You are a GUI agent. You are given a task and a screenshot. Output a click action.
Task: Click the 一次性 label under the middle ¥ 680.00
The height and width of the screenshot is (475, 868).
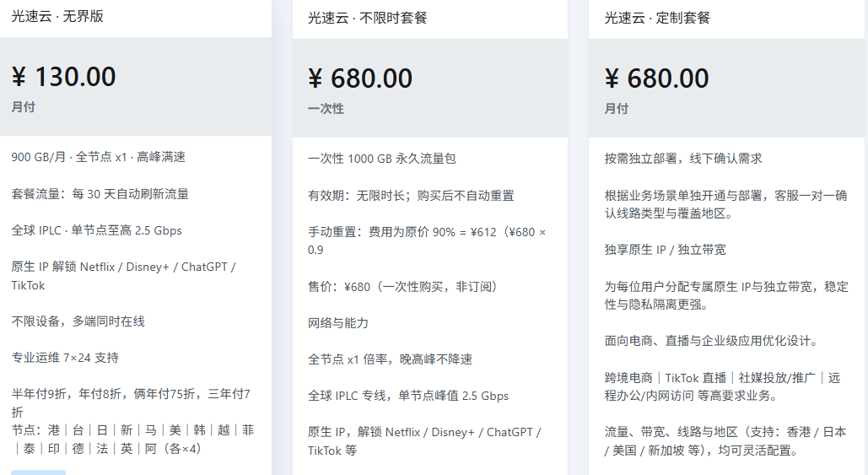(x=326, y=109)
